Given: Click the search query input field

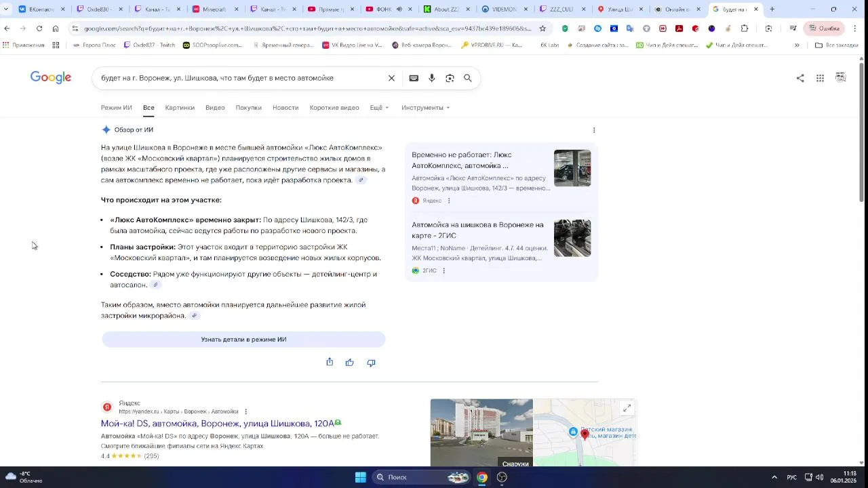Looking at the screenshot, I should pos(241,78).
